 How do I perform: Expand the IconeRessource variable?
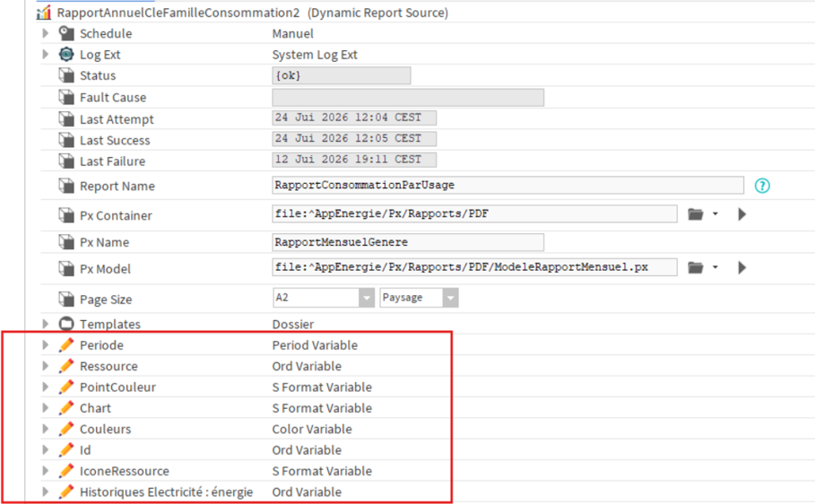click(x=45, y=471)
